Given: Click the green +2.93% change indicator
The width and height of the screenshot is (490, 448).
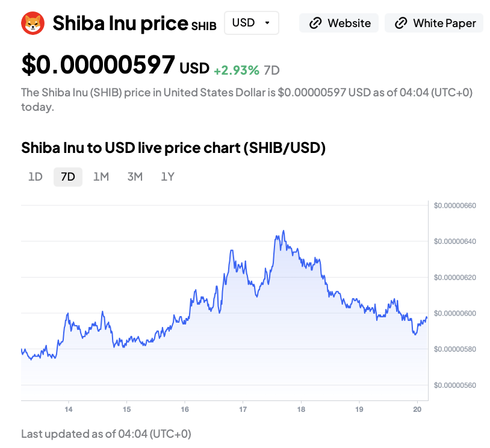Looking at the screenshot, I should [237, 70].
